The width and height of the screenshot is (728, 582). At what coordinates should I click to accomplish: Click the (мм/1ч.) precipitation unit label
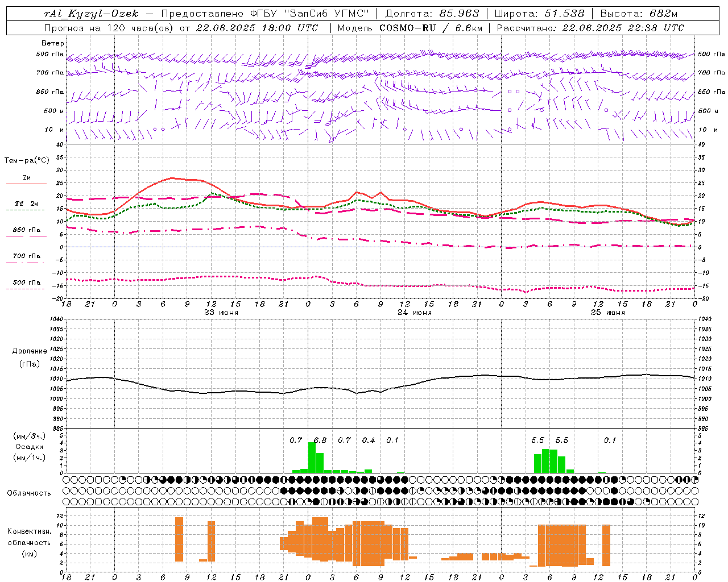30,458
